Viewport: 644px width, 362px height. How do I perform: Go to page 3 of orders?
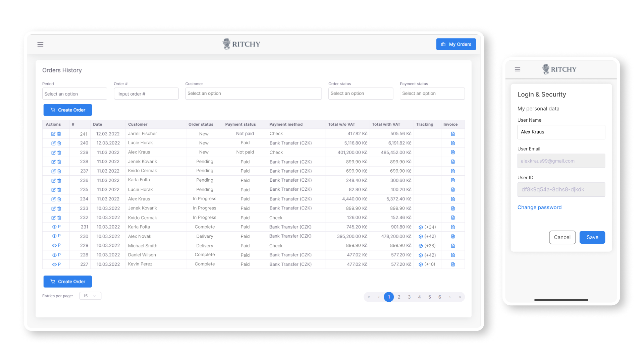[409, 297]
